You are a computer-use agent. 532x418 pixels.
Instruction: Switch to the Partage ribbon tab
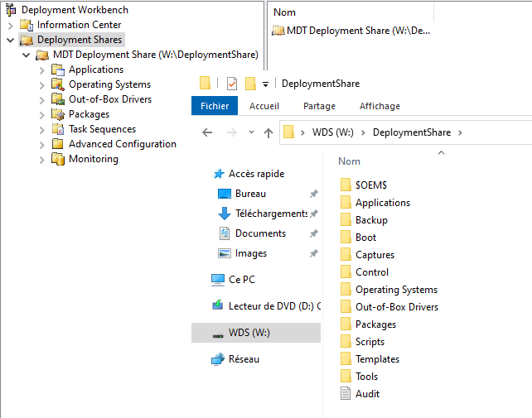[319, 106]
